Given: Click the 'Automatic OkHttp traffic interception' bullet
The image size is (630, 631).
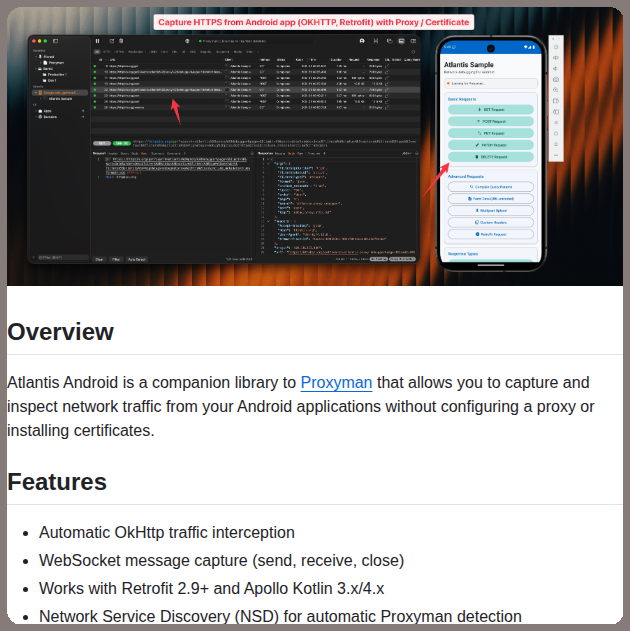Looking at the screenshot, I should click(167, 532).
